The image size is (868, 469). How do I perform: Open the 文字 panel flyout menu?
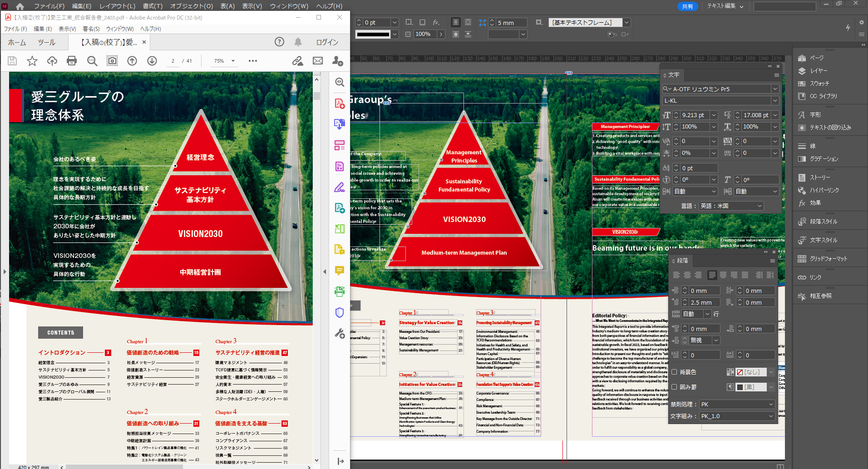[x=777, y=75]
